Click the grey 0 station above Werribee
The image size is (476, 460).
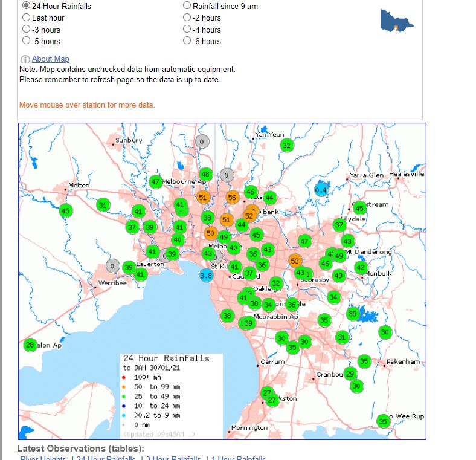[112, 266]
